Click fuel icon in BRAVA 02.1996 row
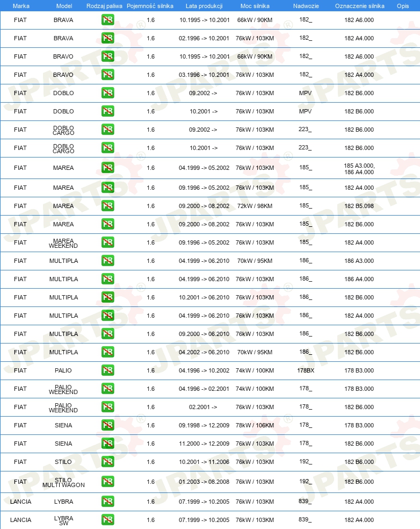This screenshot has height=529, width=420. (108, 38)
